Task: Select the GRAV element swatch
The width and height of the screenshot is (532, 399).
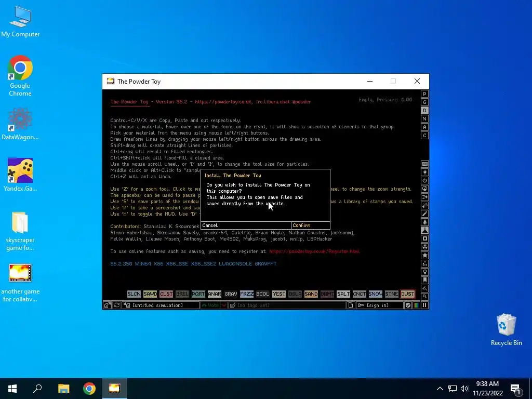Action: coord(231,294)
